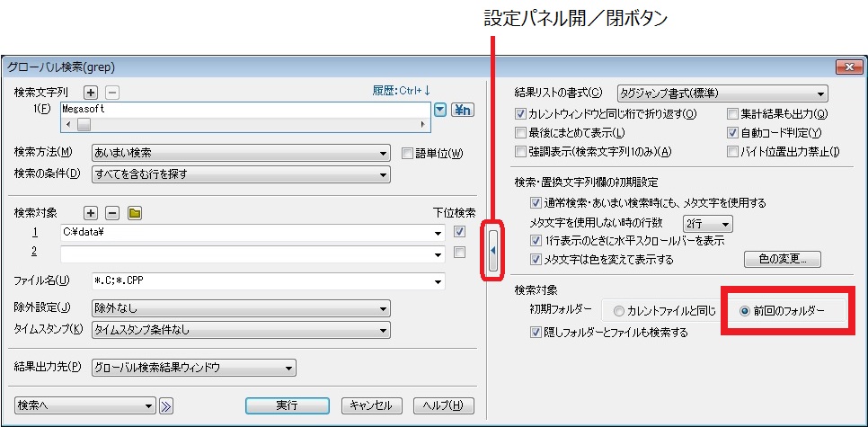Click the plus icon beside 検索対象

click(x=90, y=213)
